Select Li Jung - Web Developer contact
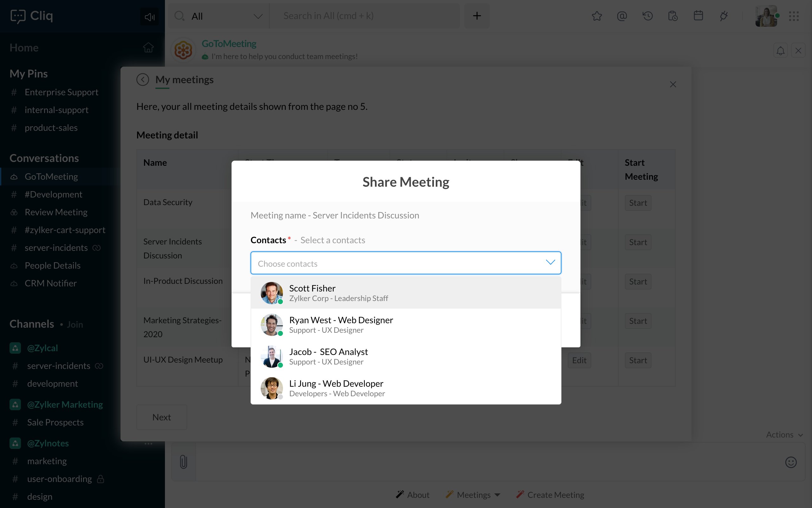812x508 pixels. (406, 388)
